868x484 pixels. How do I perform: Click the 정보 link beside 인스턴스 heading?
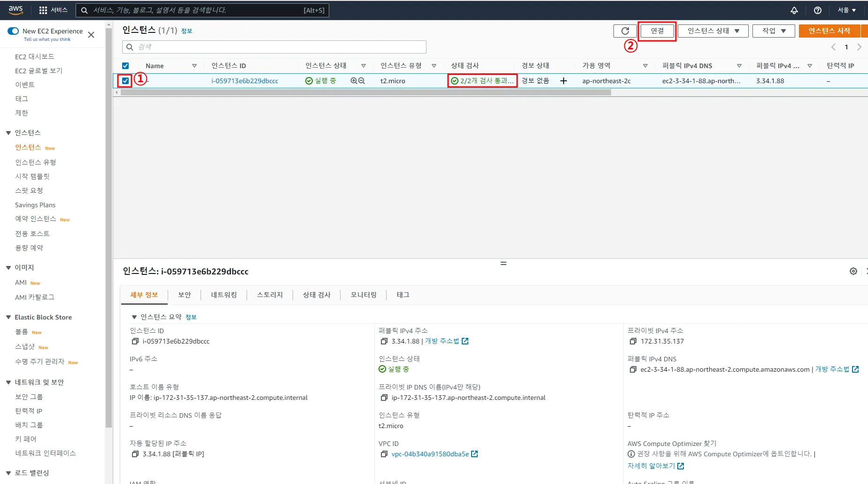(187, 31)
